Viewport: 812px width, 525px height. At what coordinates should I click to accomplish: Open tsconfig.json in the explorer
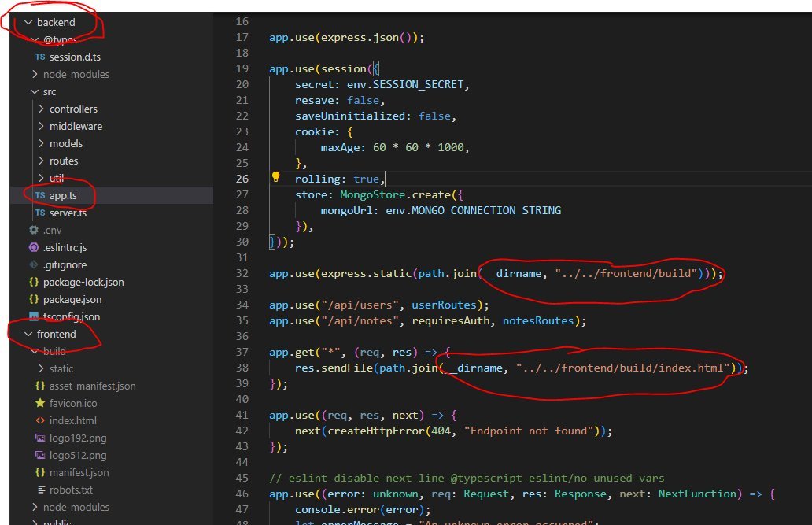(72, 316)
